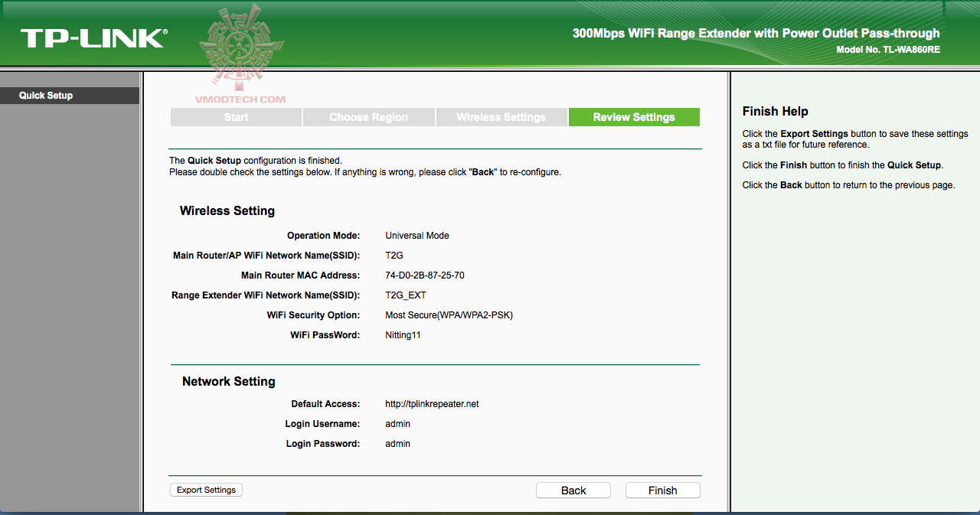Viewport: 980px width, 515px height.
Task: Click the http://tplinkrepeater.net address
Action: coord(432,404)
